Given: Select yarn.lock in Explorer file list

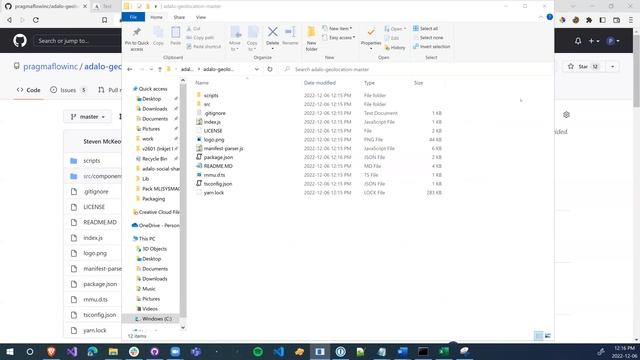Looking at the screenshot, I should pyautogui.click(x=214, y=193).
